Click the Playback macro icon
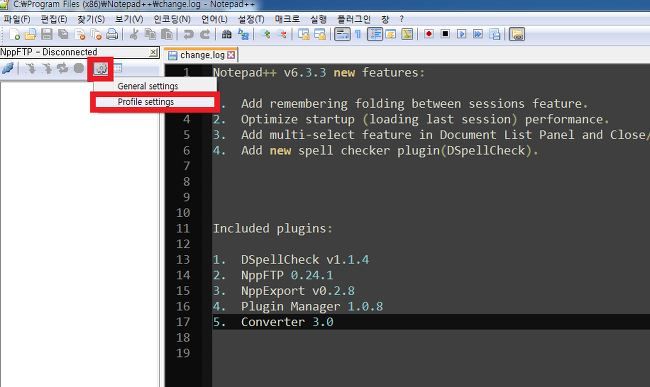The height and width of the screenshot is (387, 650). (x=462, y=34)
